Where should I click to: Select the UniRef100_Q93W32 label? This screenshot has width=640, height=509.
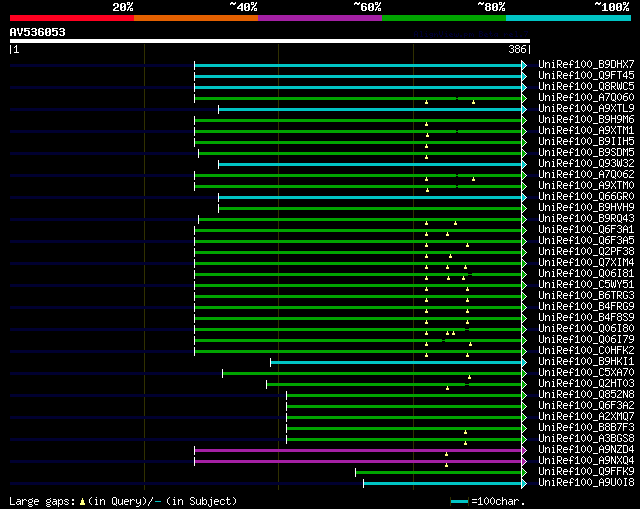click(586, 164)
